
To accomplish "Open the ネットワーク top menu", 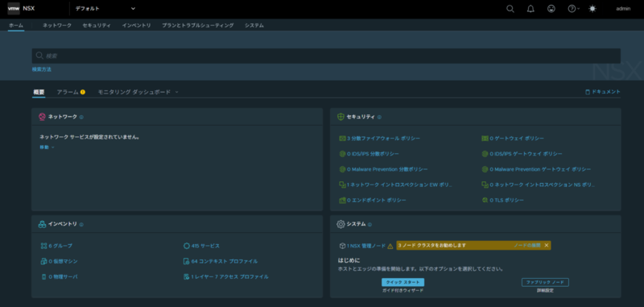I will pyautogui.click(x=57, y=26).
